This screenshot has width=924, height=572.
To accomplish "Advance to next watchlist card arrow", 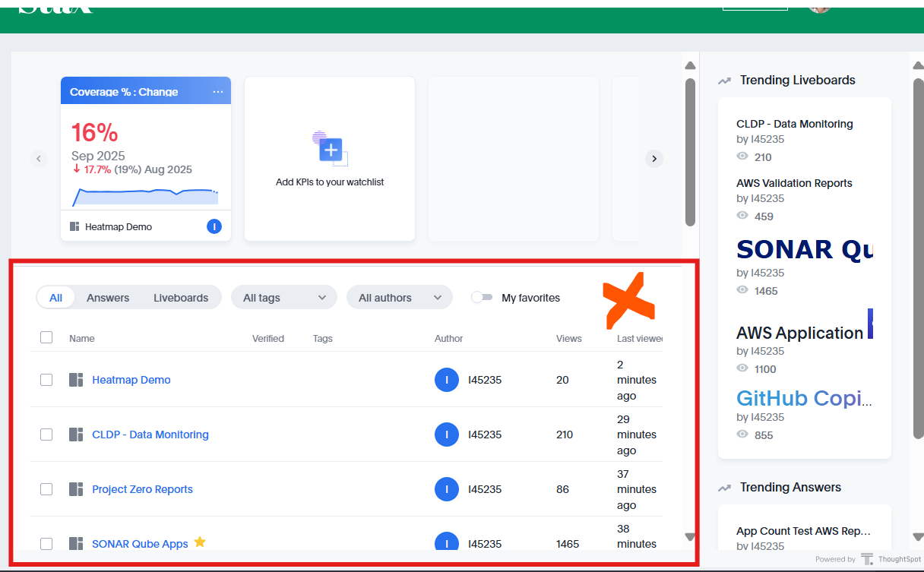I will pos(654,159).
